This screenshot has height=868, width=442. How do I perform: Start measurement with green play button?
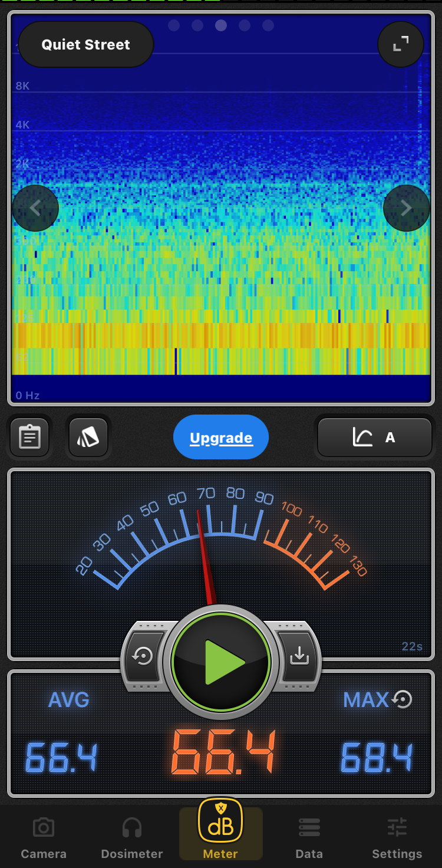[x=221, y=662]
